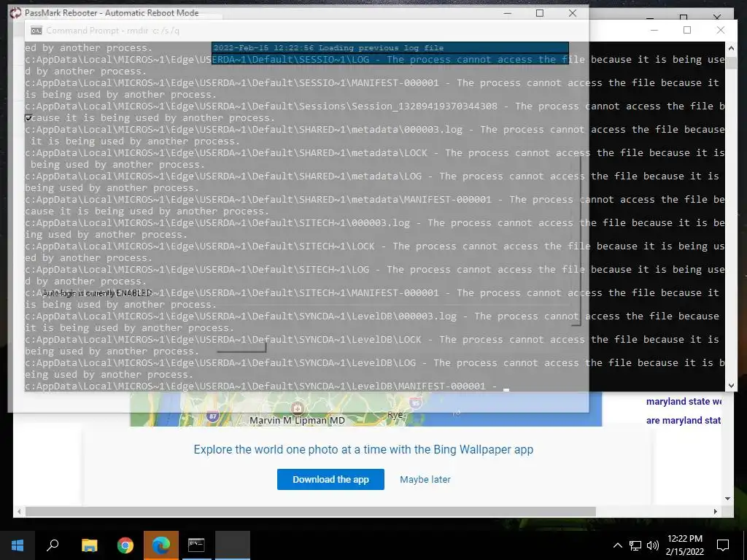Open the notification center icon

723,545
